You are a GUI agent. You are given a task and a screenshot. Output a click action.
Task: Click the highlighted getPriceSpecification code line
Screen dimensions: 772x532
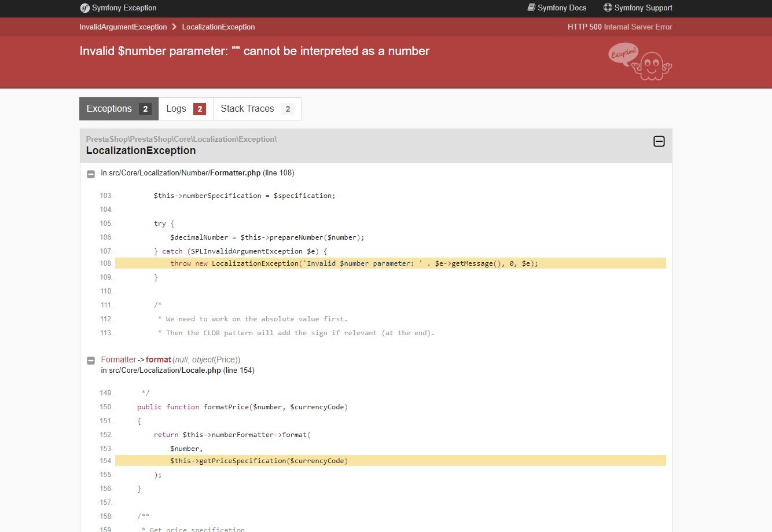[391, 461]
